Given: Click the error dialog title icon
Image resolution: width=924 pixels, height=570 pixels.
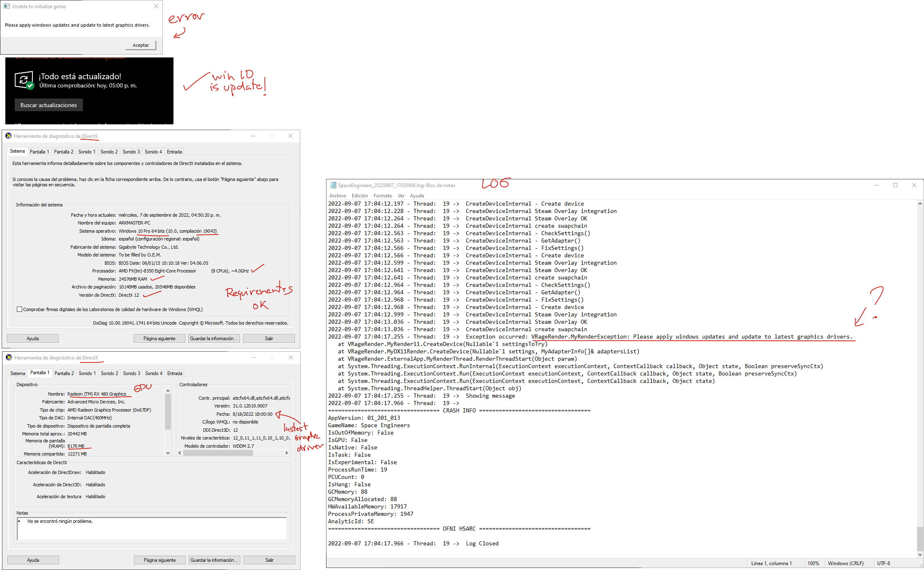Looking at the screenshot, I should click(x=7, y=6).
